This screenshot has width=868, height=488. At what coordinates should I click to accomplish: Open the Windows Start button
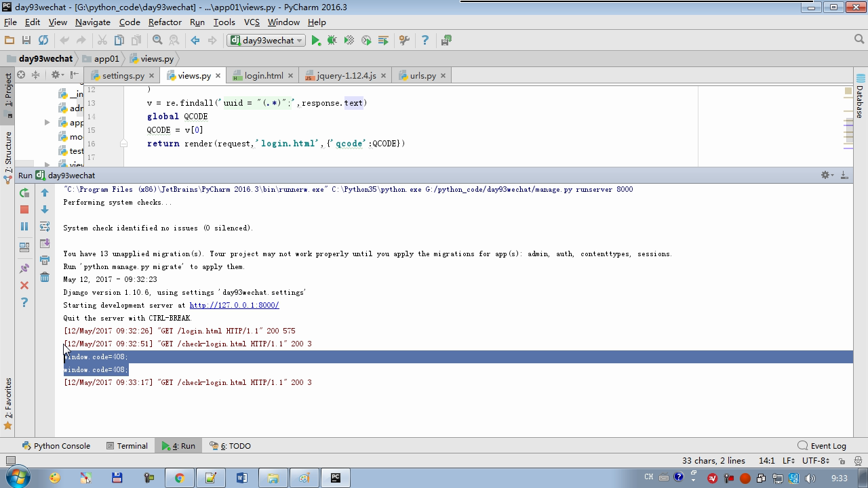(17, 478)
